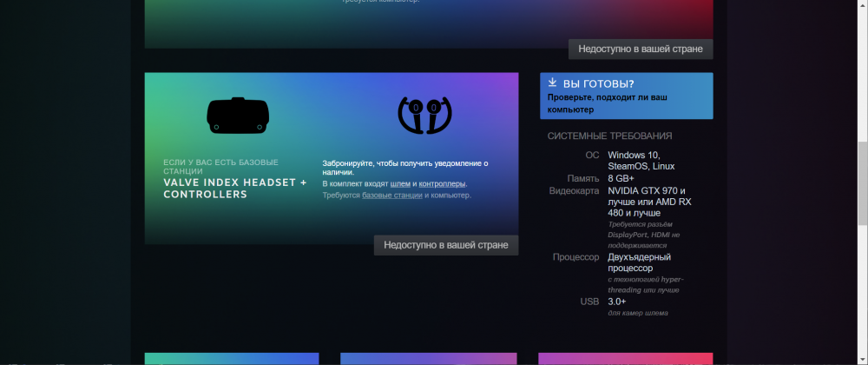This screenshot has width=868, height=365.
Task: Click the Valve Index headset icon
Action: point(238,116)
